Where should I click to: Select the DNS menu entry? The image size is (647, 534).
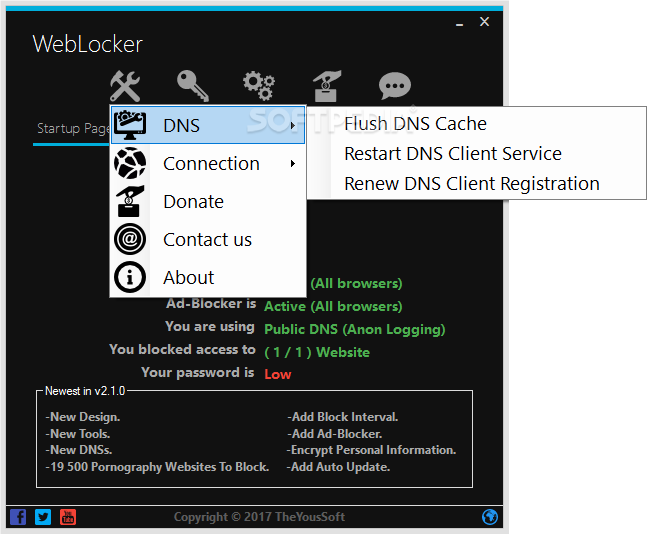[208, 125]
